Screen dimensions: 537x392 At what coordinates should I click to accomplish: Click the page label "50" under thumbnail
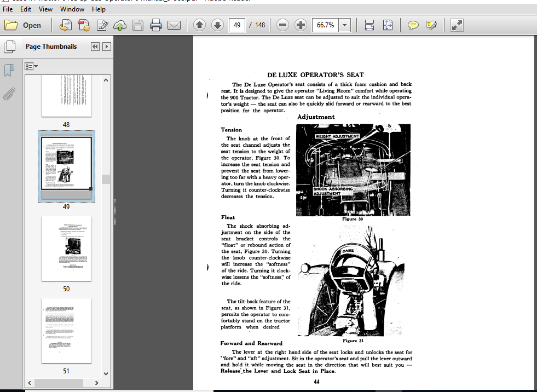(66, 289)
